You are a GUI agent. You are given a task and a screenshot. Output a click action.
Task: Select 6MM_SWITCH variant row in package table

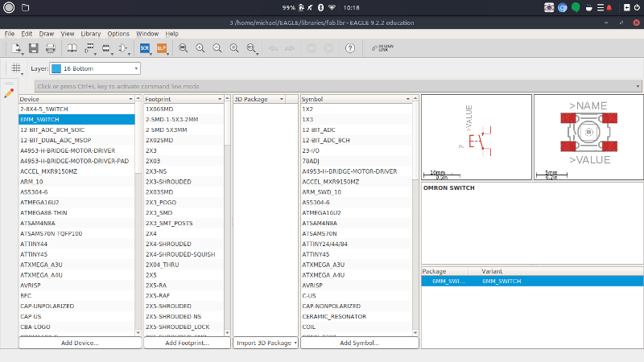532,281
